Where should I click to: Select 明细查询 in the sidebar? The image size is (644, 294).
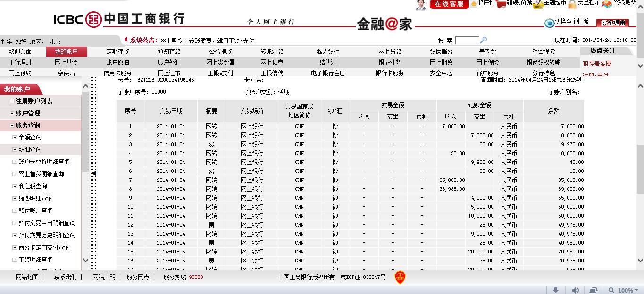[30, 150]
